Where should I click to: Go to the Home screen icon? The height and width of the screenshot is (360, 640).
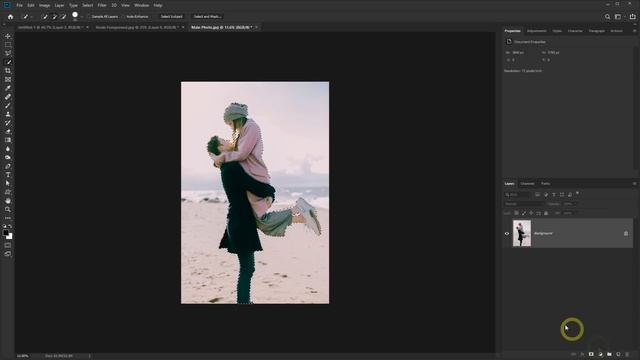pyautogui.click(x=10, y=17)
